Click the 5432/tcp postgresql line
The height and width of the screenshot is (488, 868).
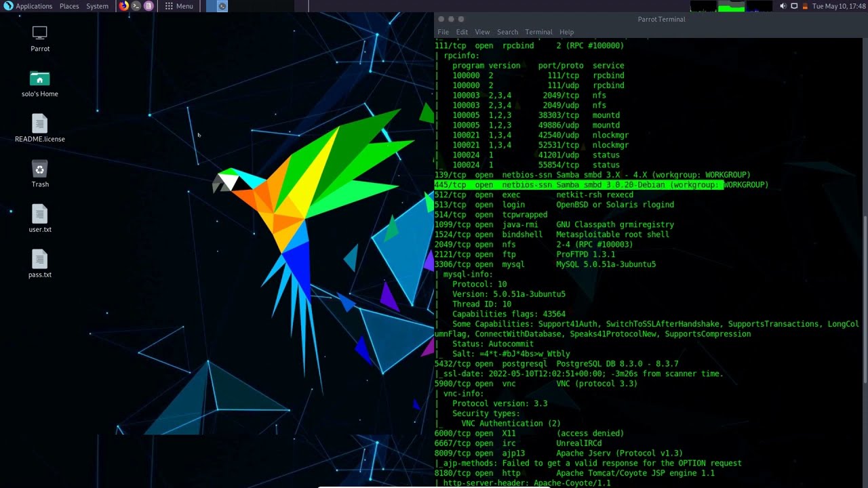(x=556, y=364)
